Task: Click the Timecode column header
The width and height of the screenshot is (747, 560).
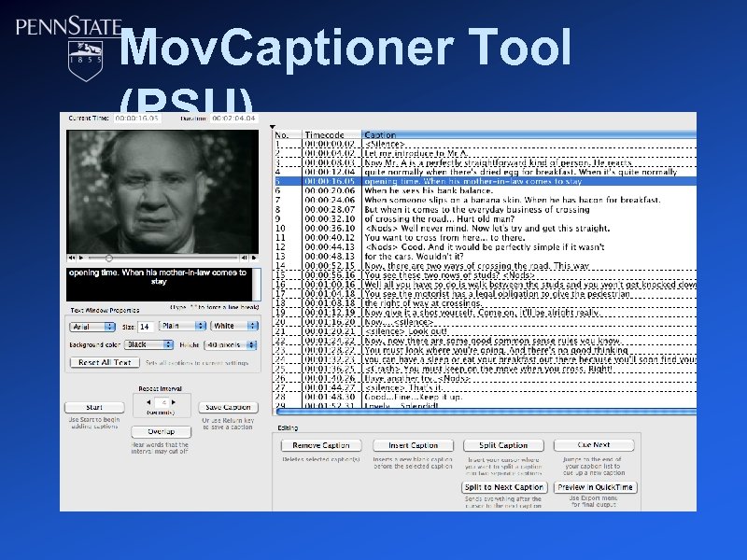Action: (331, 134)
